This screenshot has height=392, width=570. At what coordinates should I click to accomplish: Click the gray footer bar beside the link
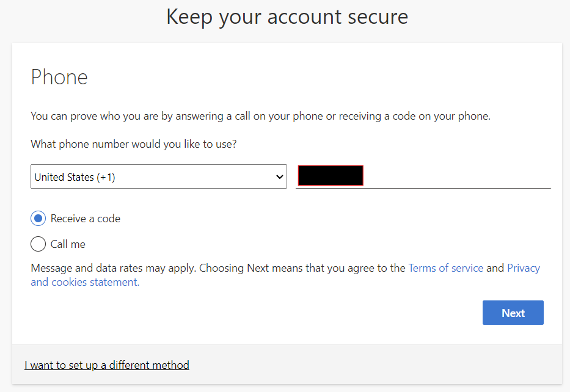click(379, 365)
